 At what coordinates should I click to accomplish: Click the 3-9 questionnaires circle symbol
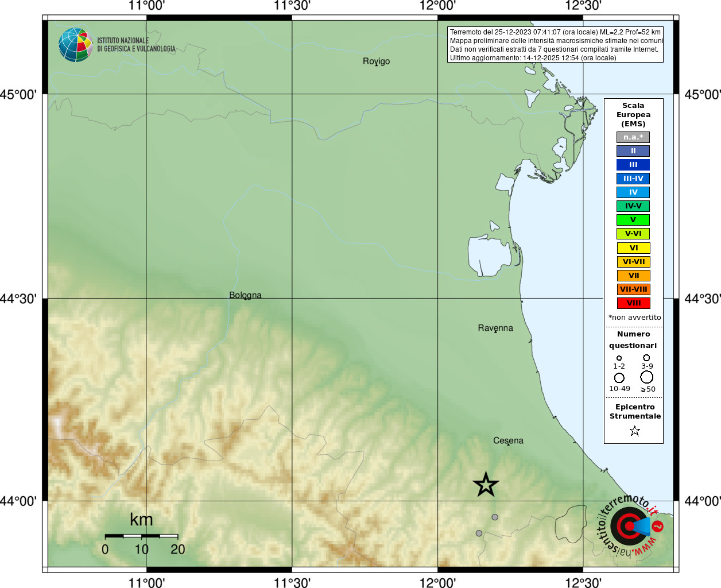click(646, 358)
